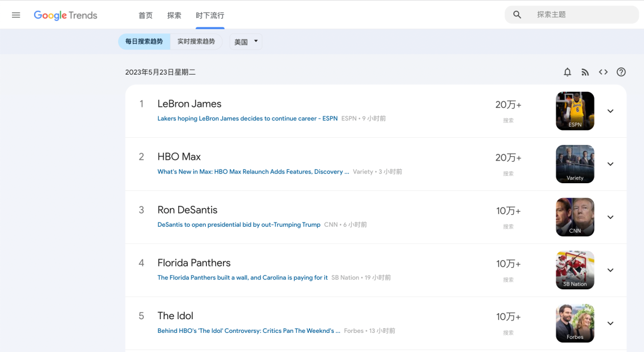Click the CNN DeSantis Trump thumbnail
This screenshot has width=644, height=352.
pos(575,217)
